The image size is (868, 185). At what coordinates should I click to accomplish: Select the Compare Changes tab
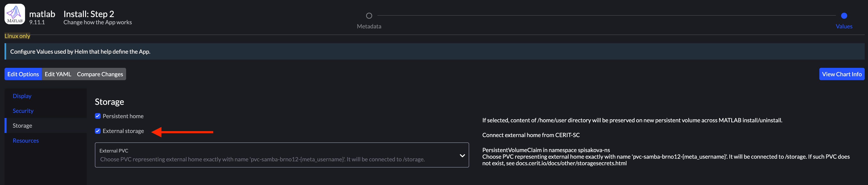click(100, 74)
